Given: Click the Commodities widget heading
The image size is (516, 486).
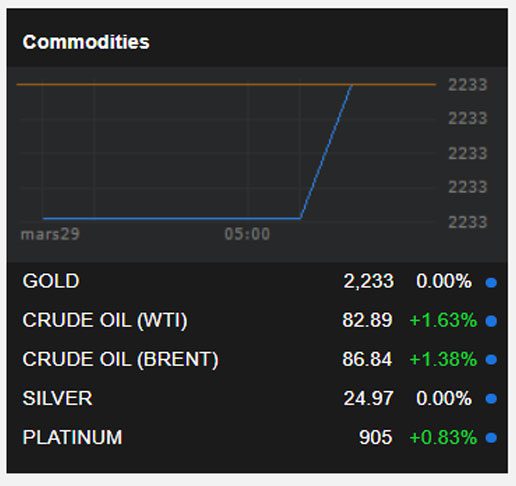Looking at the screenshot, I should pyautogui.click(x=86, y=42).
